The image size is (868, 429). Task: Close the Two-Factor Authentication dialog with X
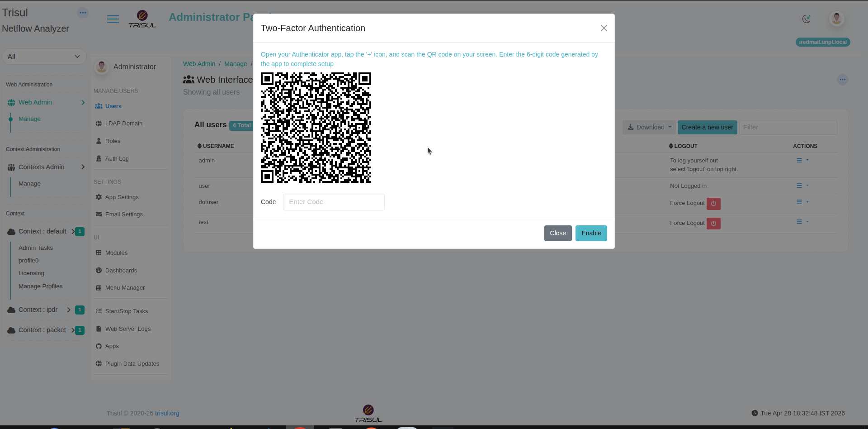[604, 28]
